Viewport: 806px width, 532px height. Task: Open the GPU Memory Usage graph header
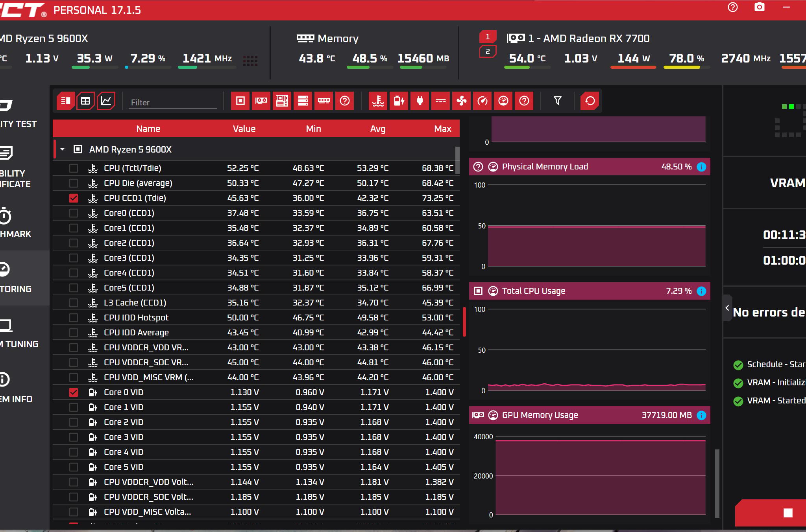click(x=590, y=415)
